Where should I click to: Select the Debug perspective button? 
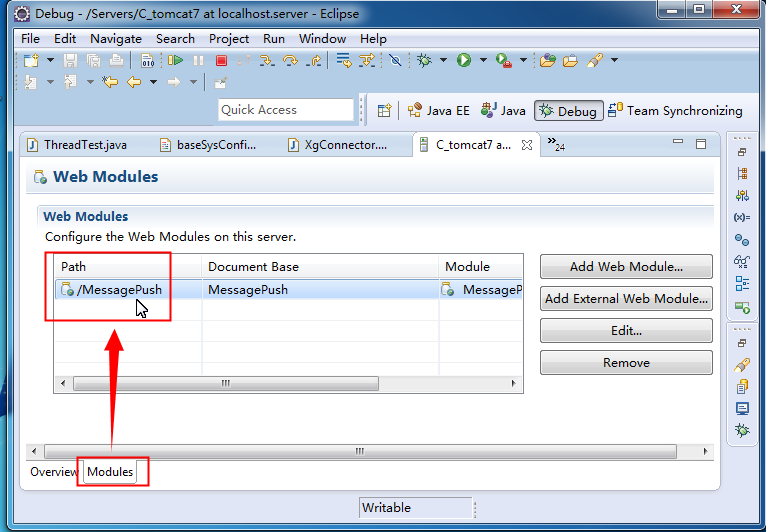[569, 111]
